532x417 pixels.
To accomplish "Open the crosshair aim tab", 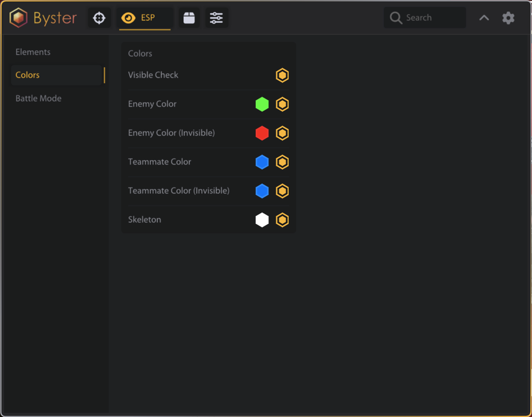I will (99, 18).
